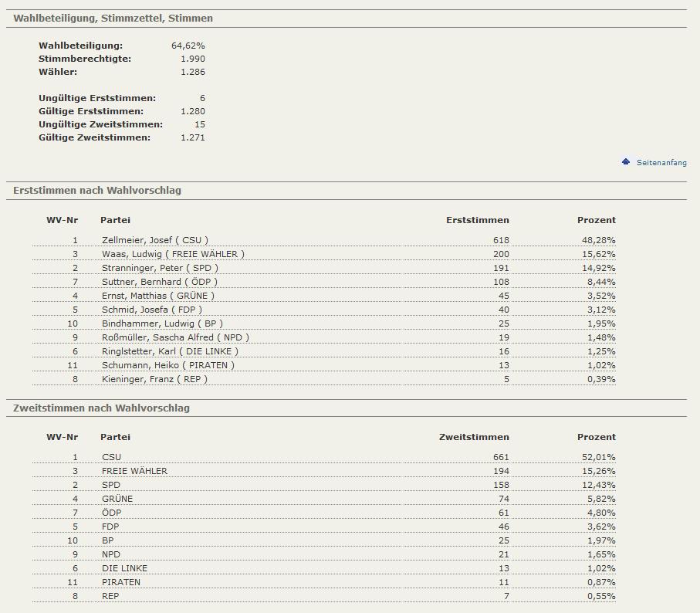Click the 'Zweitstimmen' column header
The width and height of the screenshot is (700, 613).
pyautogui.click(x=474, y=437)
